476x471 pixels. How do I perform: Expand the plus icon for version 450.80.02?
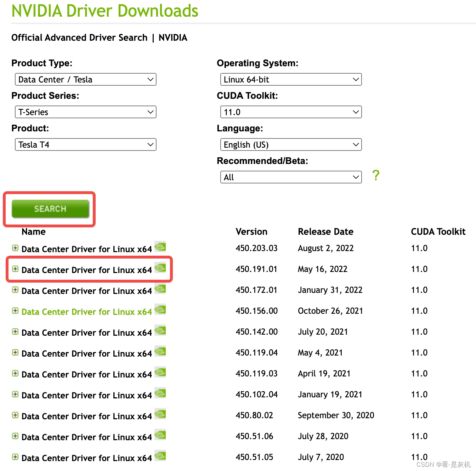(15, 415)
